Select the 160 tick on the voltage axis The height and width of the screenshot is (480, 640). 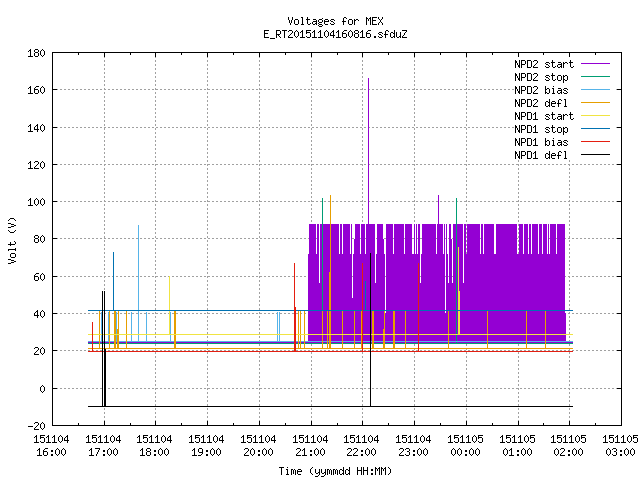point(36,90)
